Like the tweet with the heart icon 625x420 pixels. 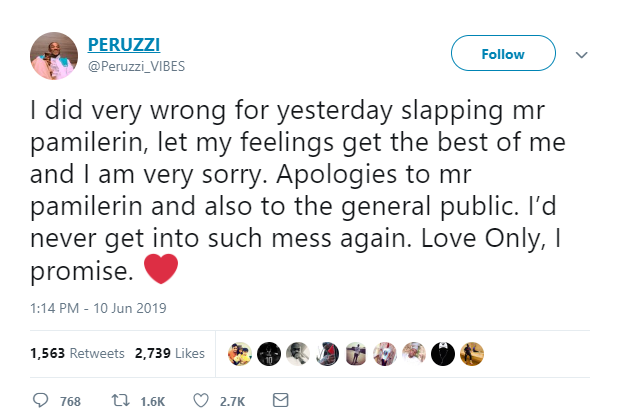[200, 400]
